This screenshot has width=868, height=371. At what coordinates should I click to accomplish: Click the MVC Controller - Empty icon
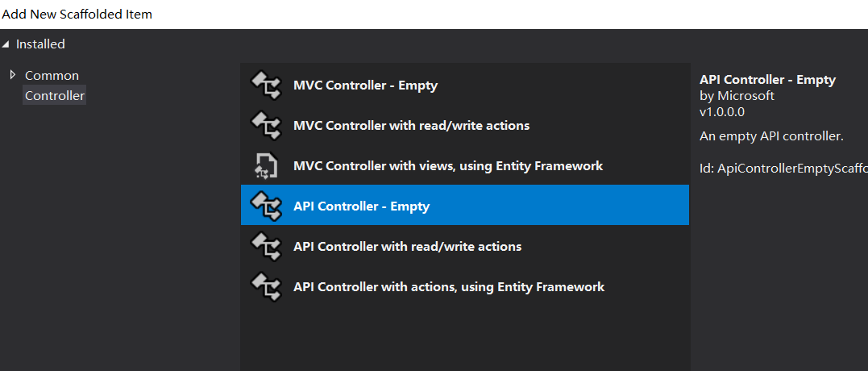click(266, 85)
